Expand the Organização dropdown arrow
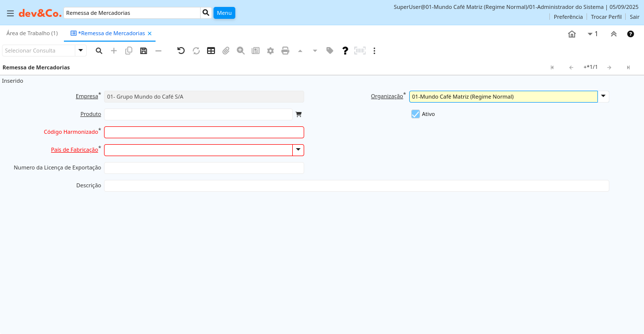The width and height of the screenshot is (644, 334). (603, 97)
